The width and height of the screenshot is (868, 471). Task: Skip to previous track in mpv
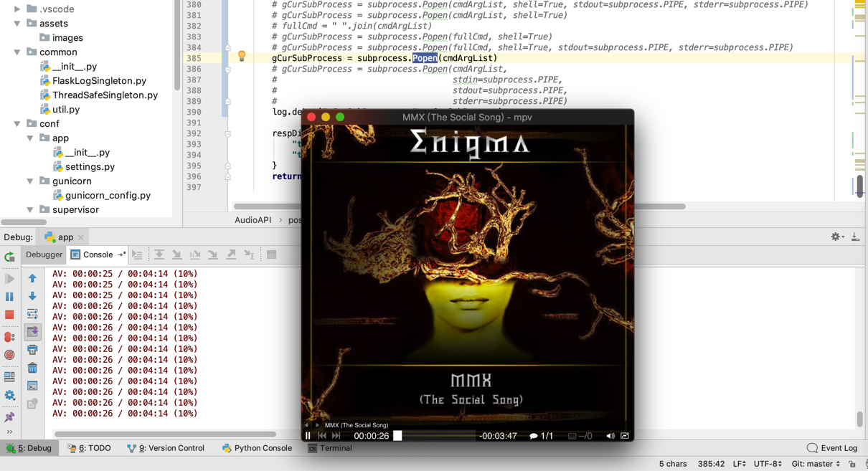click(x=322, y=436)
